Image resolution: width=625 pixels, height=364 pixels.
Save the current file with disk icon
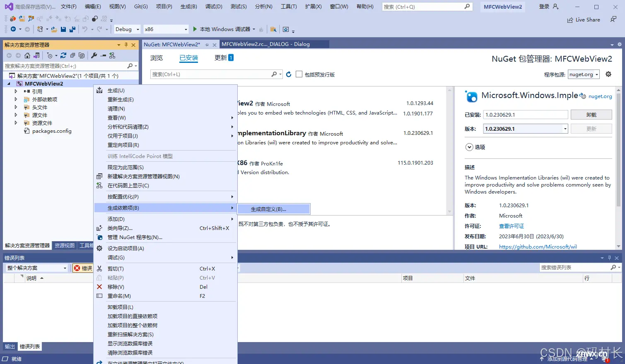coord(63,29)
